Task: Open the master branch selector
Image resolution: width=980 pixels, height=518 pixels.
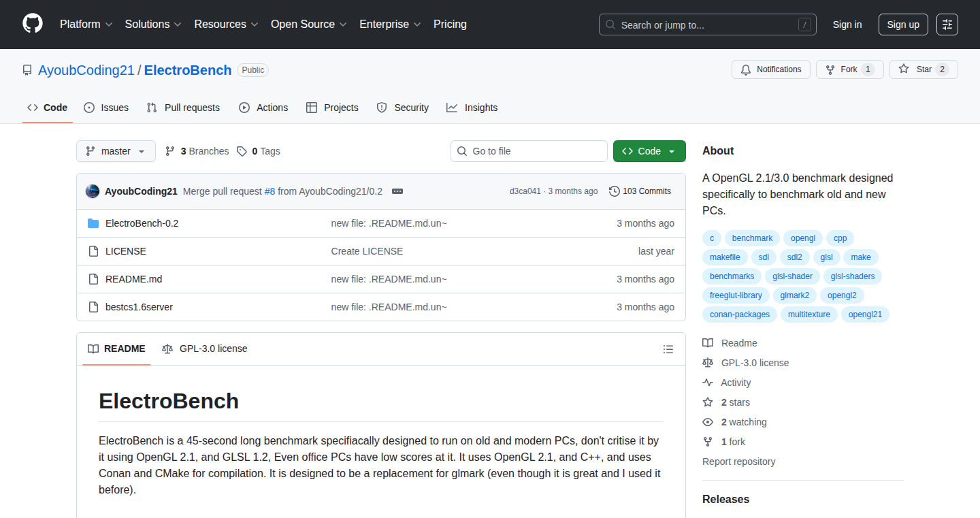Action: click(x=116, y=151)
